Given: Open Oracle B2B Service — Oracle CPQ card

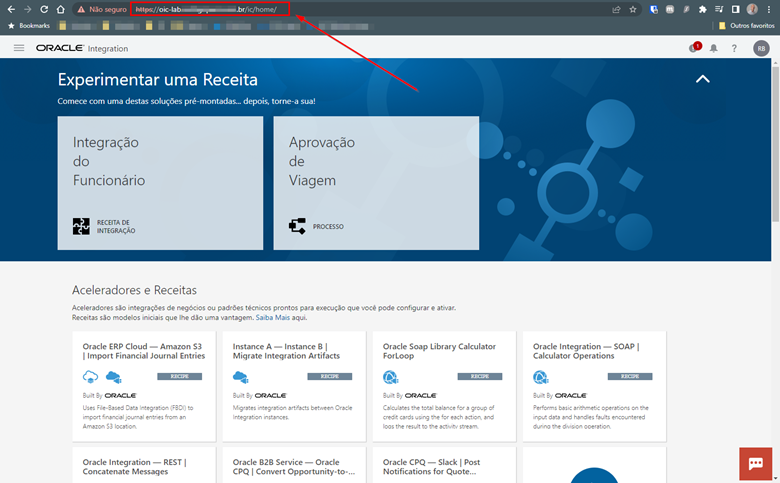Looking at the screenshot, I should click(294, 465).
